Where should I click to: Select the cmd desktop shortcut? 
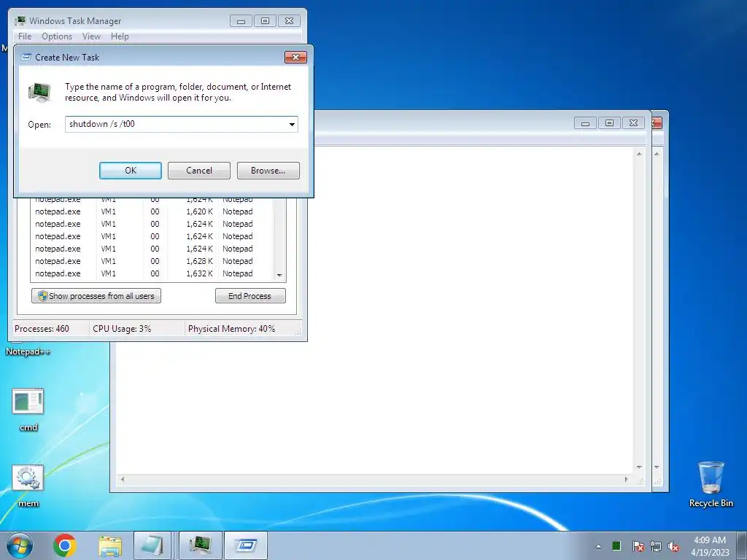coord(28,410)
